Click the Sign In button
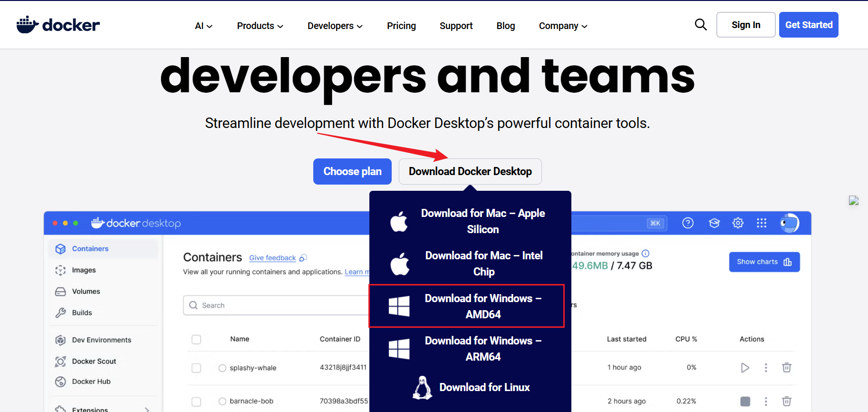This screenshot has width=868, height=412. coord(746,25)
